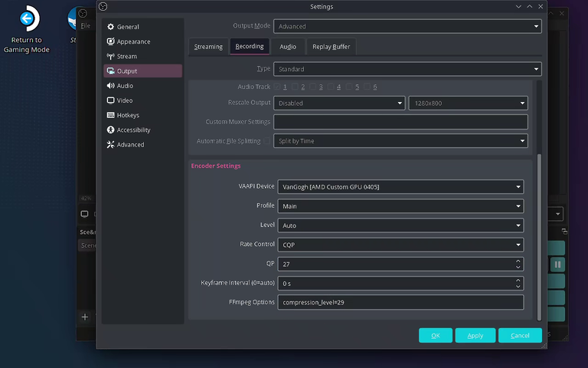
Task: Click the Apply button
Action: [x=475, y=335]
